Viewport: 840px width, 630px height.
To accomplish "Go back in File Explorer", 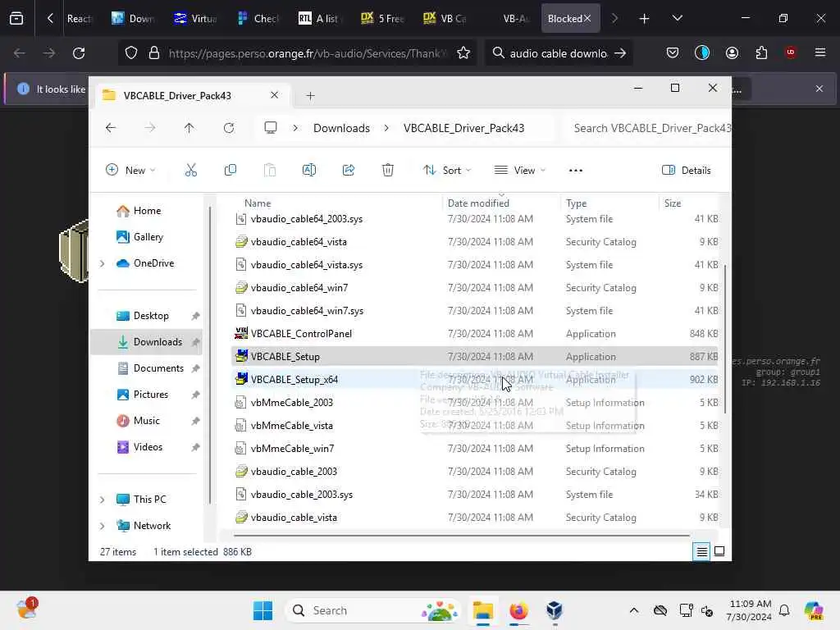I will [x=111, y=128].
